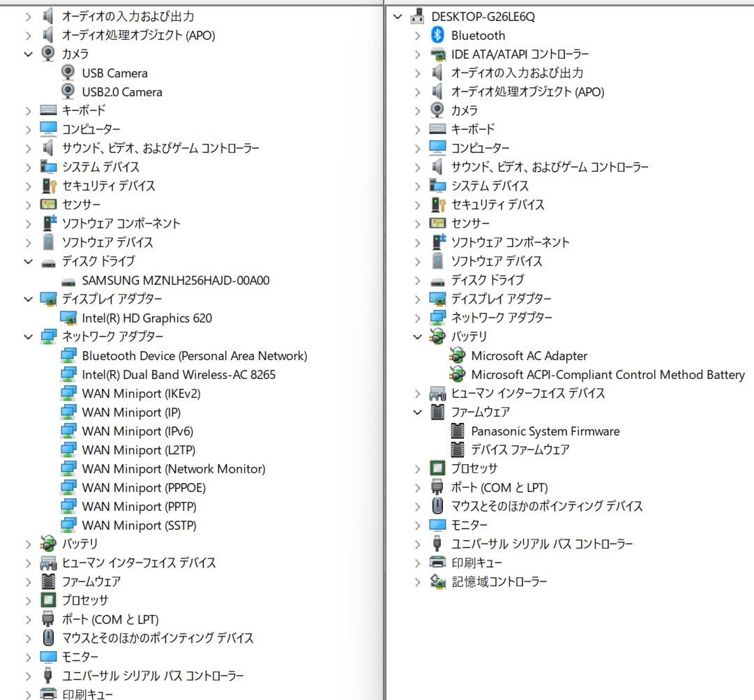Image resolution: width=754 pixels, height=700 pixels.
Task: Click the 記憶域コントローラー icon
Action: (x=437, y=581)
